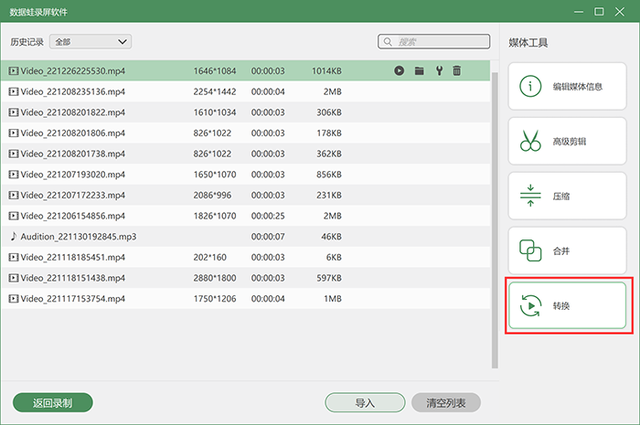Screen dimensions: 640x425
Task: Select Video_221118185451.mp4 file name
Action: click(x=73, y=257)
